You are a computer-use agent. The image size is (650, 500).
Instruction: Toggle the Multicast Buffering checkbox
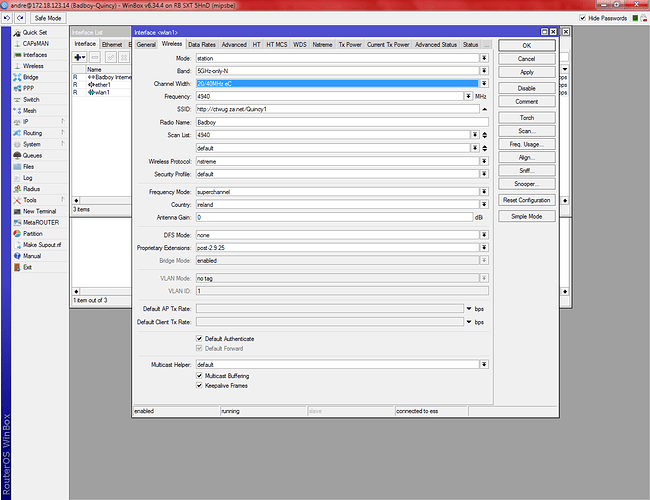pos(199,375)
